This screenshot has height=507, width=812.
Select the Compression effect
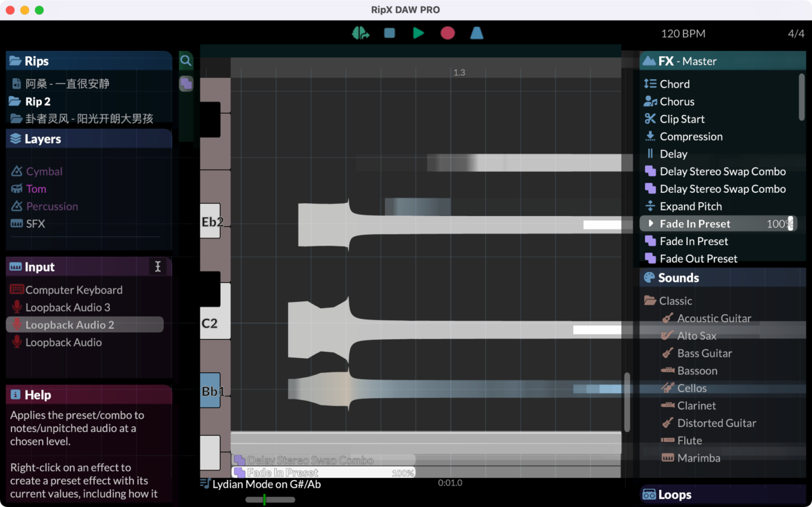[x=683, y=137]
